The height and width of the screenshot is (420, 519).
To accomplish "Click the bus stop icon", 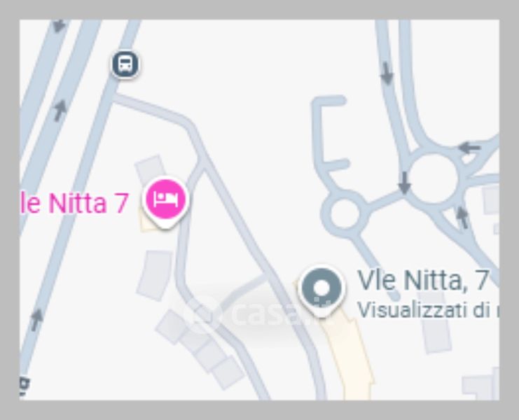I will click(x=125, y=64).
